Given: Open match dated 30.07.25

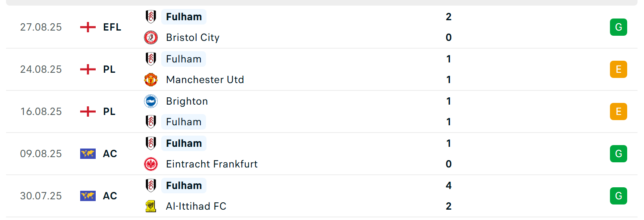Looking at the screenshot, I should tap(322, 196).
